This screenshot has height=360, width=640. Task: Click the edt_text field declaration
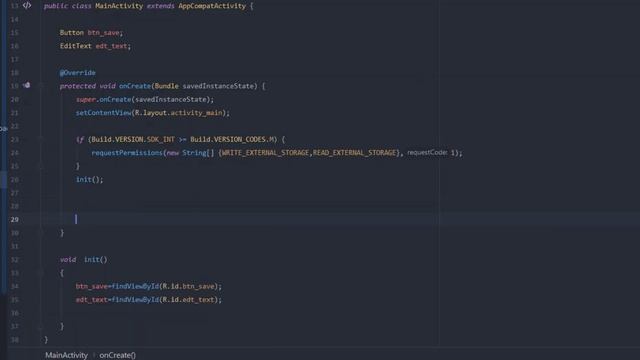coord(111,46)
